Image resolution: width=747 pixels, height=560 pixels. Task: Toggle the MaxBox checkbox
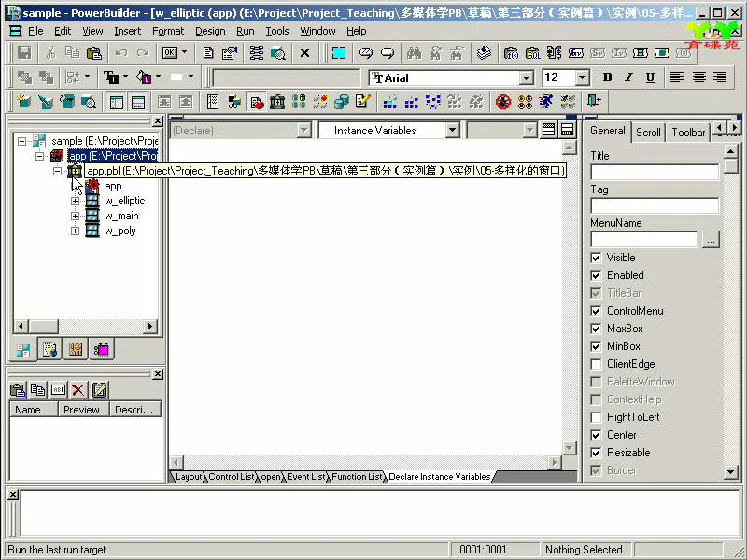596,329
